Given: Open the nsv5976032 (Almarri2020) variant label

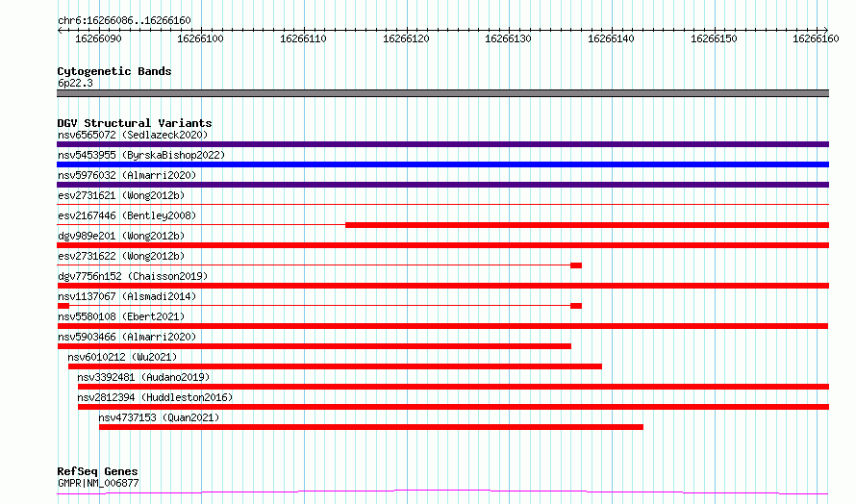Looking at the screenshot, I should 127,175.
